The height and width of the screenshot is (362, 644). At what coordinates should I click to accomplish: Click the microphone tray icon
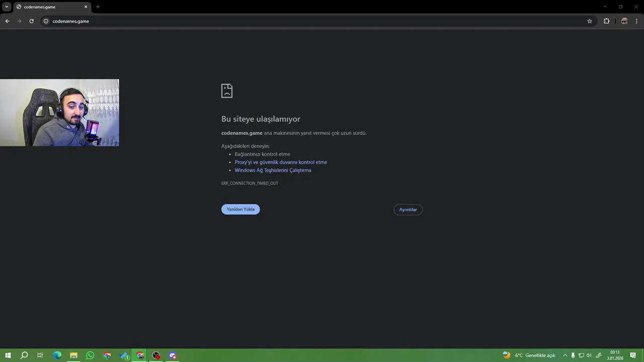coord(573,355)
